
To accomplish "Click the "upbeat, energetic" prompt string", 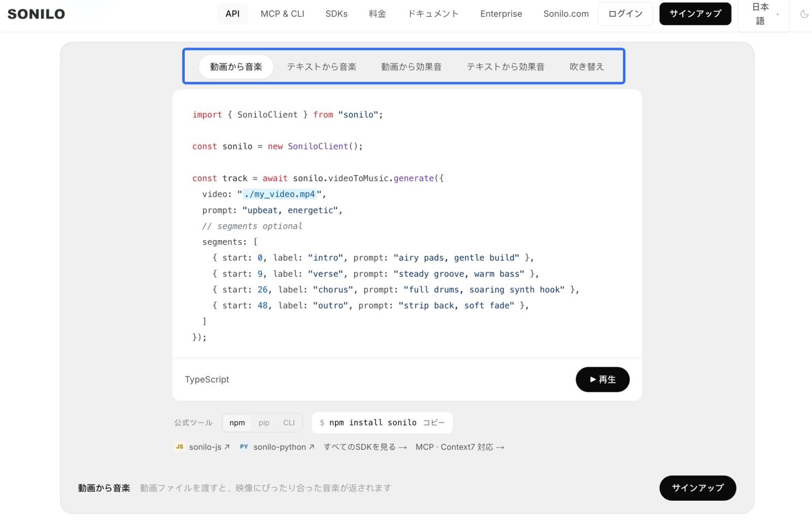I will pyautogui.click(x=290, y=210).
